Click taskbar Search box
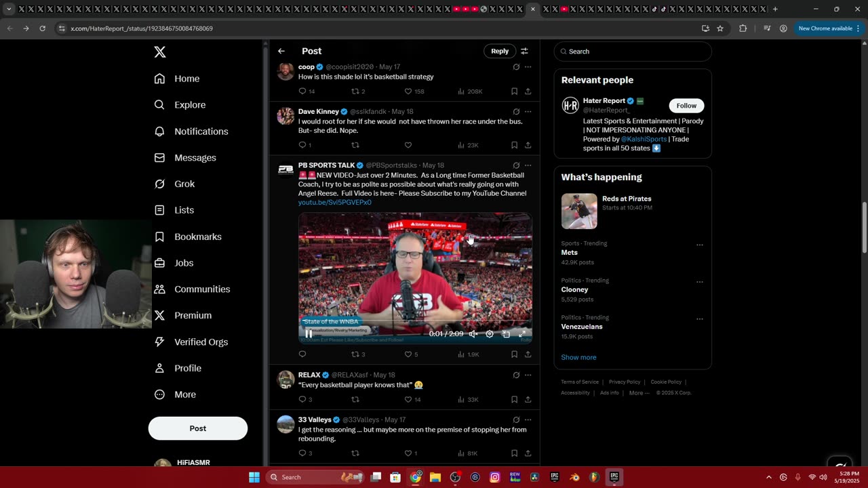Viewport: 868px width, 488px height. [x=316, y=477]
